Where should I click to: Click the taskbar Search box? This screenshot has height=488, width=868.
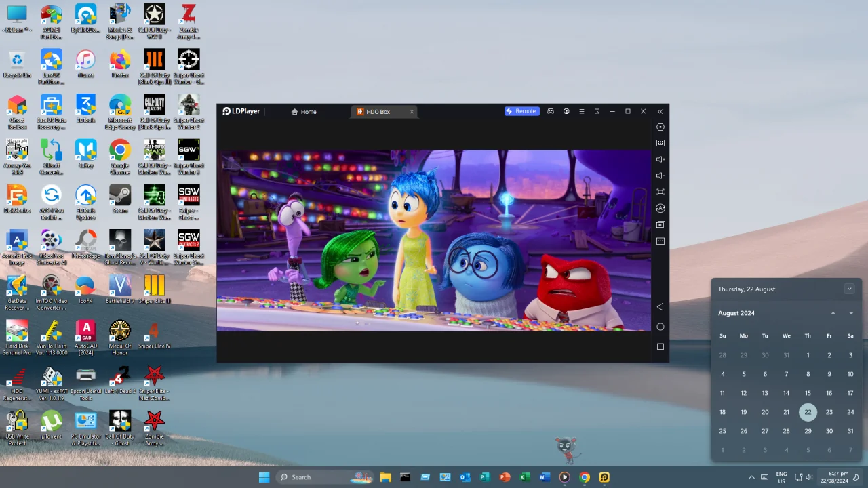pyautogui.click(x=326, y=477)
